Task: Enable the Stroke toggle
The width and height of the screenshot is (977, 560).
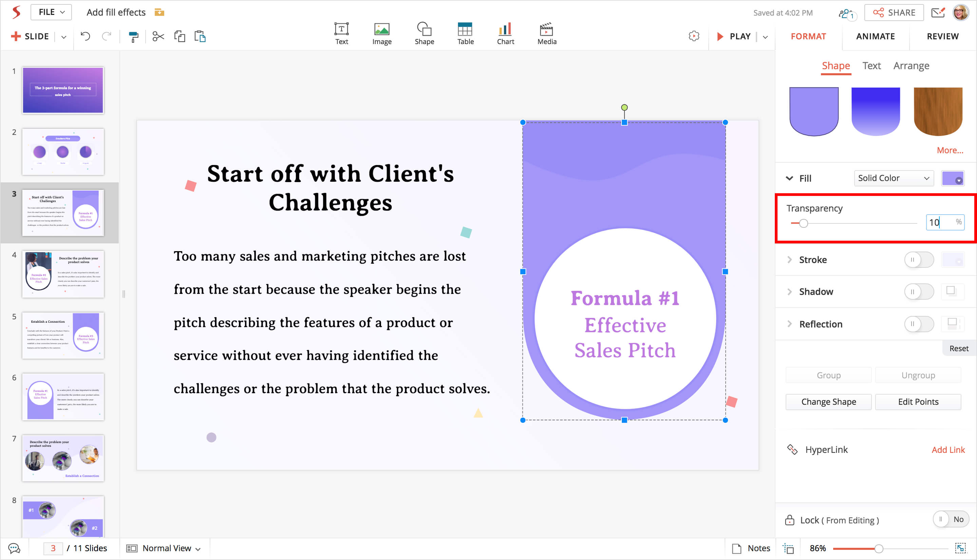Action: click(918, 260)
